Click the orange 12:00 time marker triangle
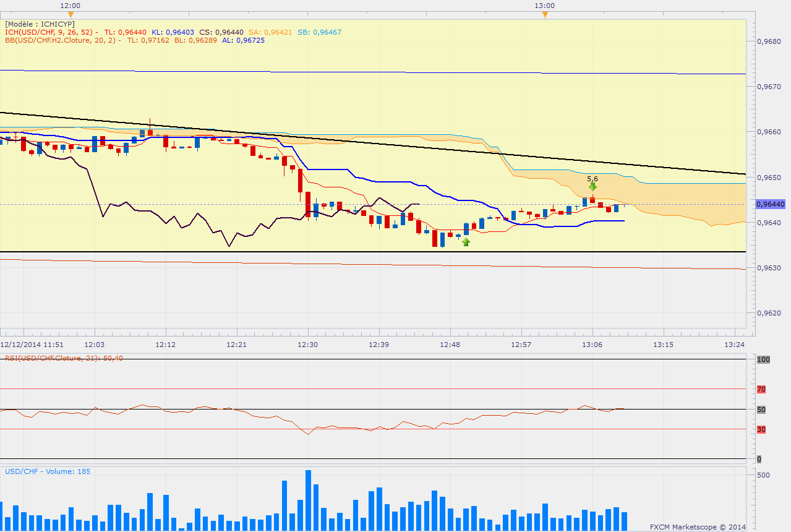This screenshot has width=791, height=532. coord(71,14)
